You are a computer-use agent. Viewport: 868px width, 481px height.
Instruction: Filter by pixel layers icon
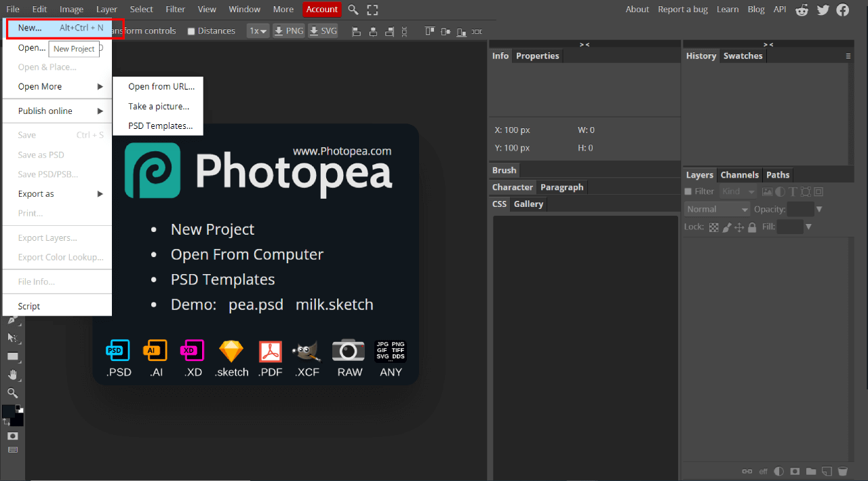[x=767, y=192]
